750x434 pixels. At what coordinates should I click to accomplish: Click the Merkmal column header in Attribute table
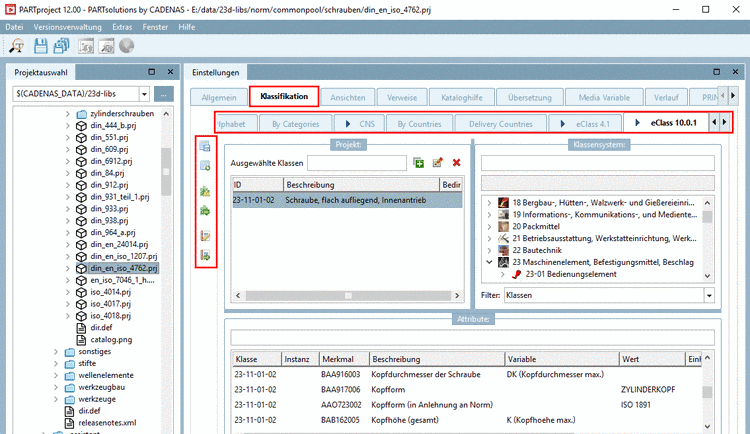tap(344, 359)
